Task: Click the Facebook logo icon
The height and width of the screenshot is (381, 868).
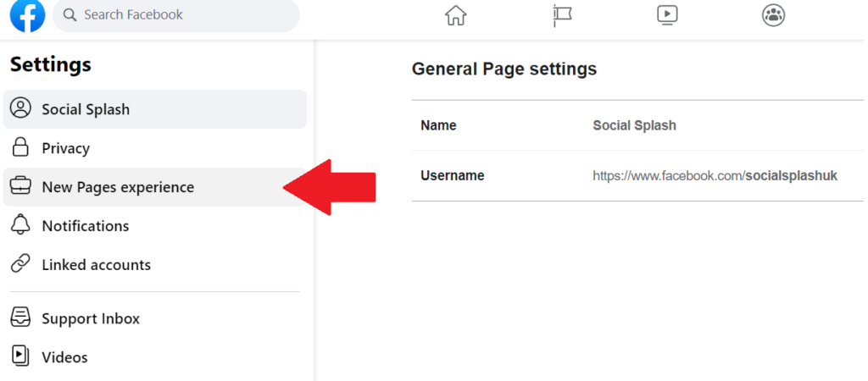Action: pos(27,15)
